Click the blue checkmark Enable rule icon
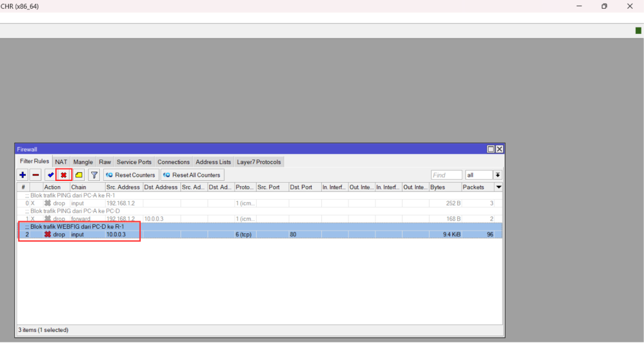This screenshot has height=362, width=644. [x=50, y=175]
